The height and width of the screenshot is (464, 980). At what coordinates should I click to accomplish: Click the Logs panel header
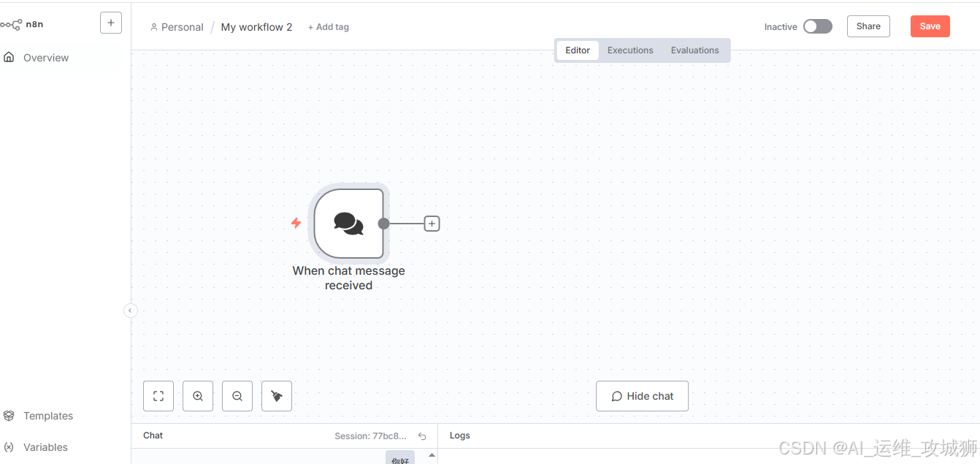tap(460, 436)
